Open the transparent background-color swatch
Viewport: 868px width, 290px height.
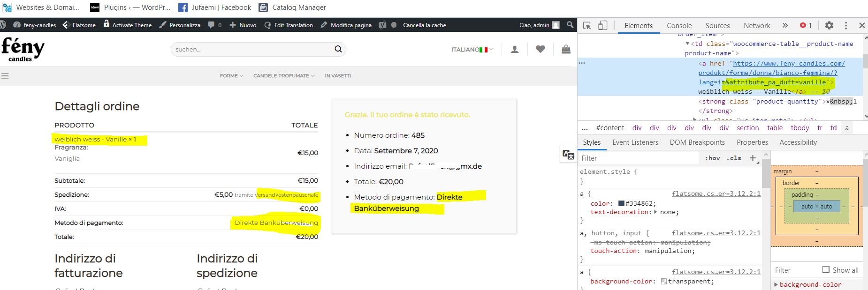tap(664, 282)
